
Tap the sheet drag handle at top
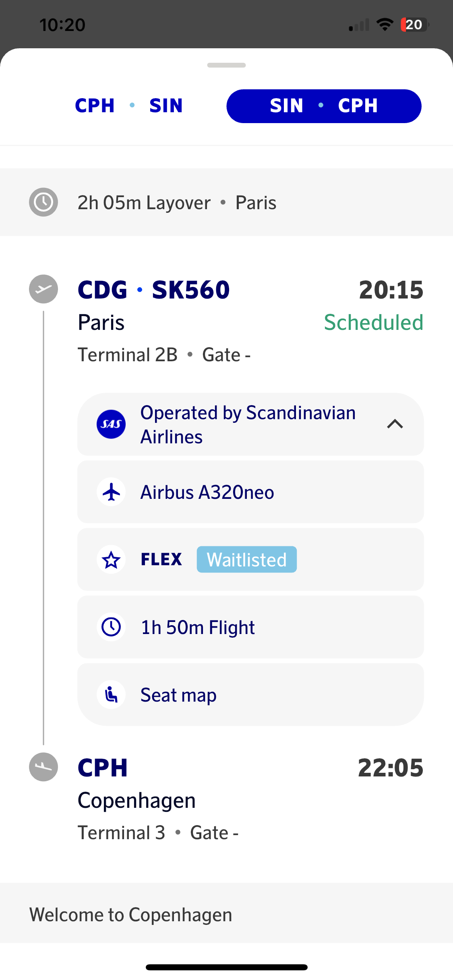coord(226,65)
